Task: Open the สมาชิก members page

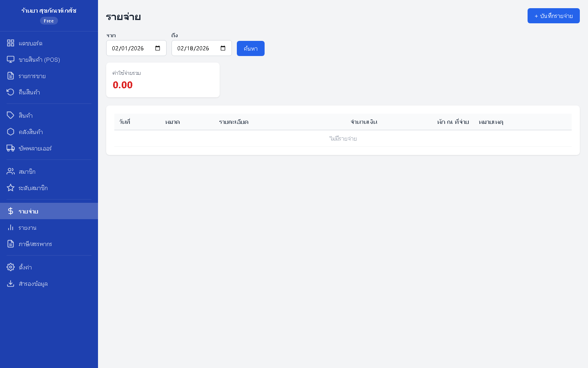Action: [27, 172]
